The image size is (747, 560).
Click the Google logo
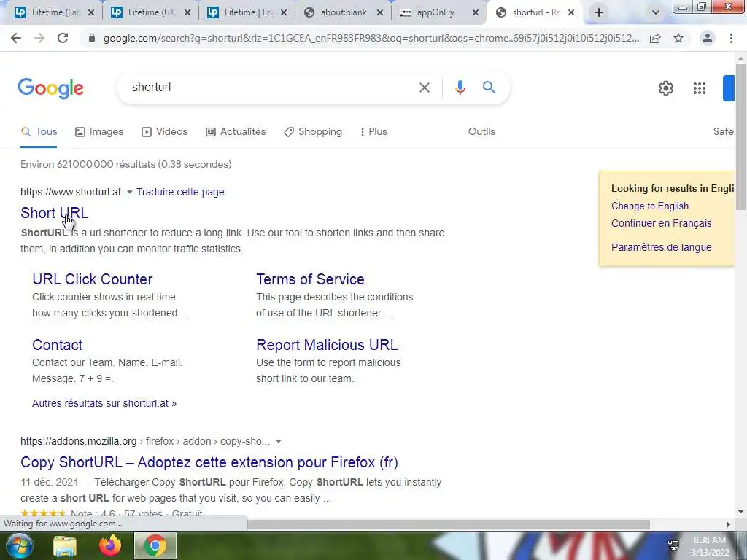[51, 88]
